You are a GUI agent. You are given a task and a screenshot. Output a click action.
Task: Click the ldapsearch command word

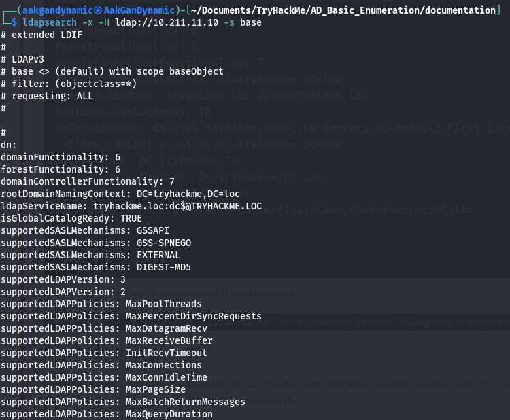point(50,22)
